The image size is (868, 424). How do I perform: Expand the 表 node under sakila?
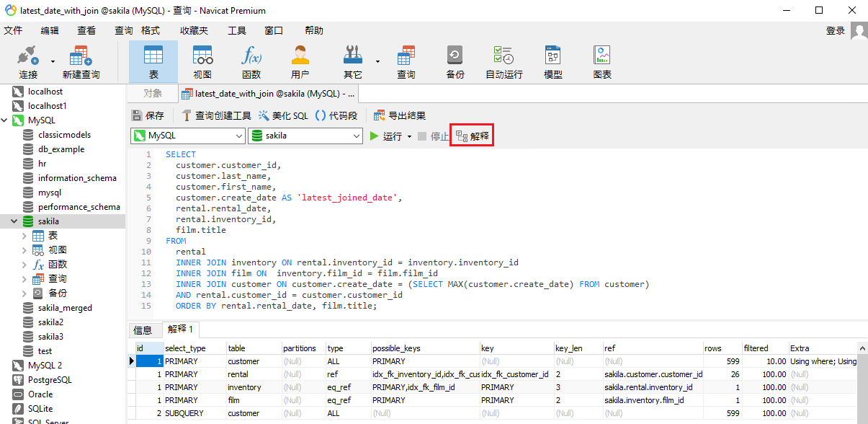[24, 236]
